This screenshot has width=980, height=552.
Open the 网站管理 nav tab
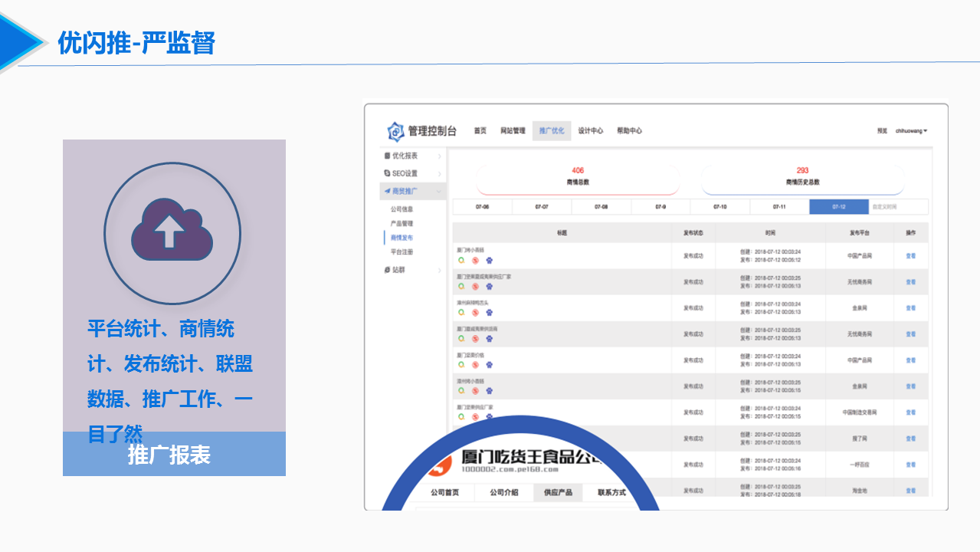click(x=513, y=131)
